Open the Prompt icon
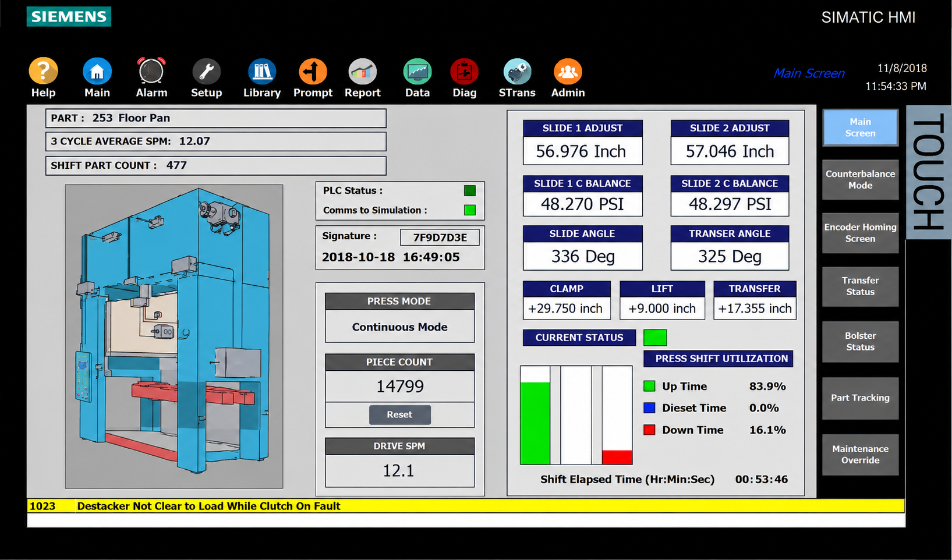Screen dimensions: 952x560 [313, 72]
